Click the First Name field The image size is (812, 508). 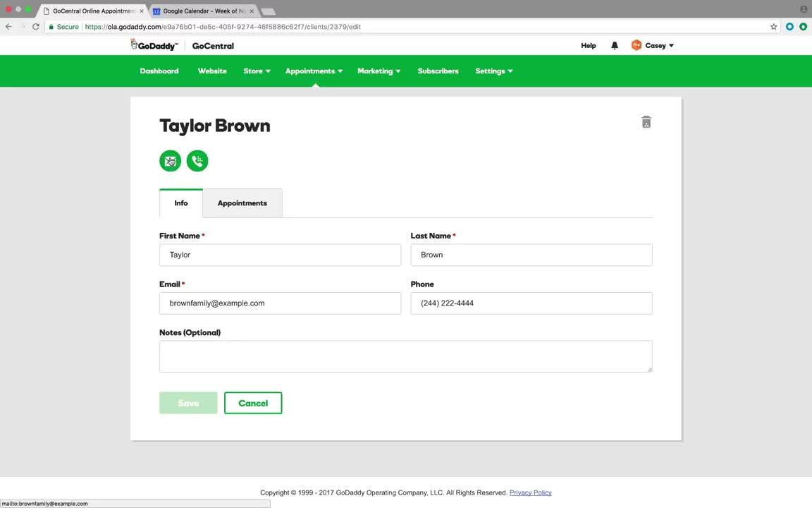(280, 255)
